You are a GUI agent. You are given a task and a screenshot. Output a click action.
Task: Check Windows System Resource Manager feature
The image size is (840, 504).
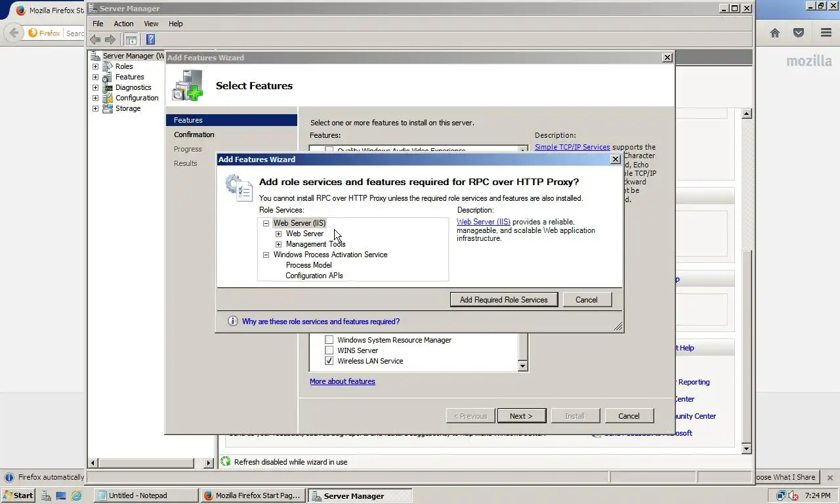(x=329, y=340)
